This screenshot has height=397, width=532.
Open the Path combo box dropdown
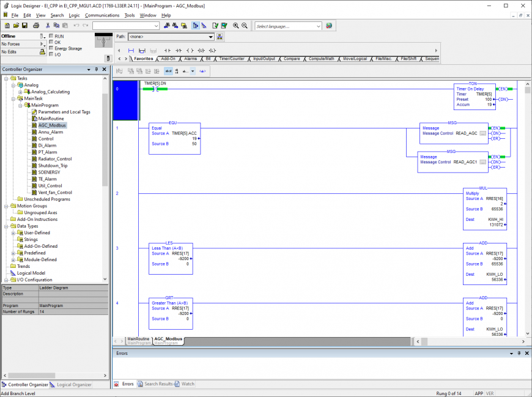[211, 37]
